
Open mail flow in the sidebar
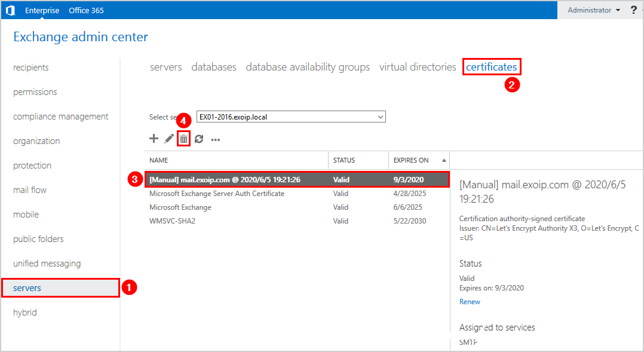30,190
